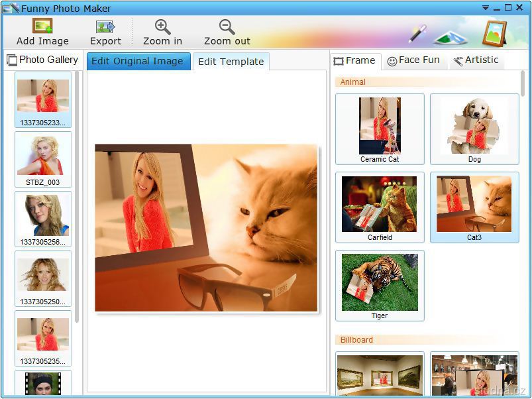Click the Photo Gallery panel scrollbar

(x=77, y=199)
